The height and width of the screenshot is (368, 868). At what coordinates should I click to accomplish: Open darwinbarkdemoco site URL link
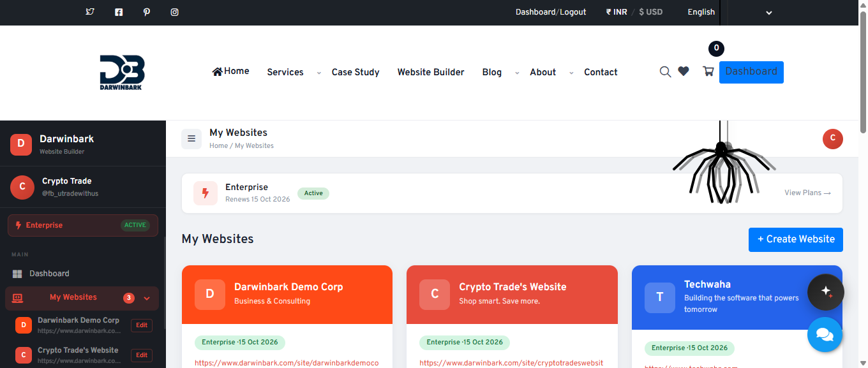point(287,363)
